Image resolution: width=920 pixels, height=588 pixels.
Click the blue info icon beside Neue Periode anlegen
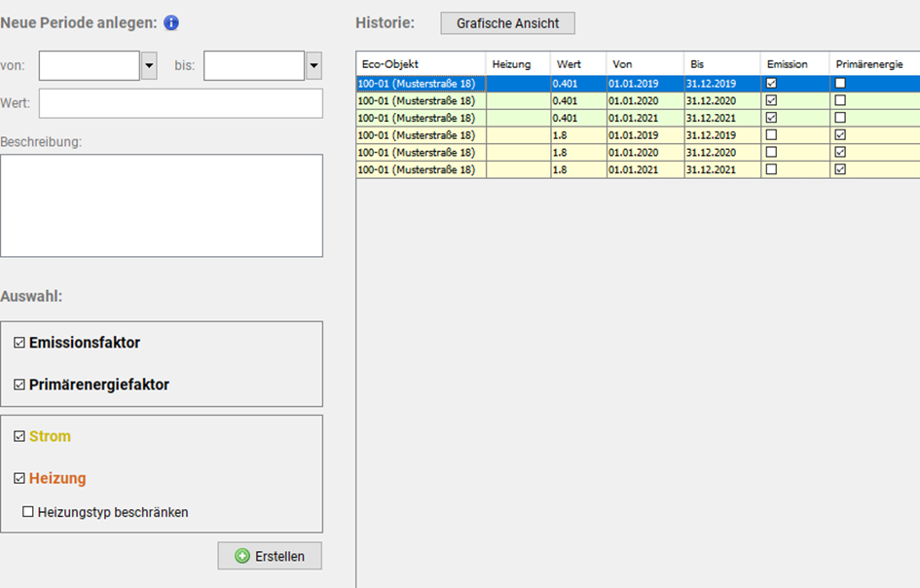(x=171, y=23)
